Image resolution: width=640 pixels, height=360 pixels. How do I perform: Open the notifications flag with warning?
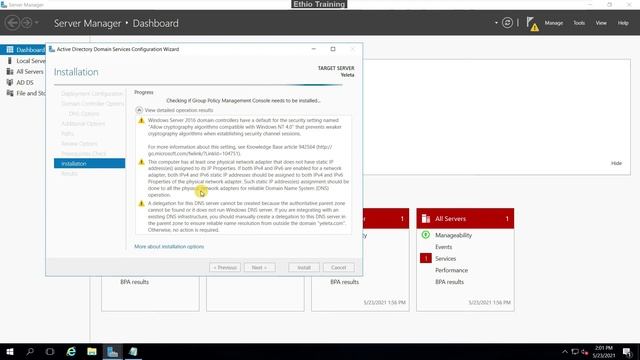(x=532, y=24)
